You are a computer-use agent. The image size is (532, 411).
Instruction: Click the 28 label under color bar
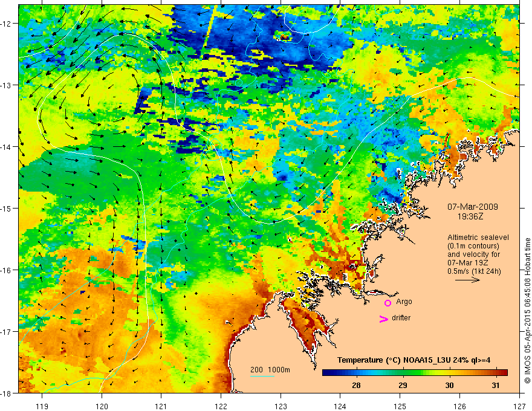356,386
